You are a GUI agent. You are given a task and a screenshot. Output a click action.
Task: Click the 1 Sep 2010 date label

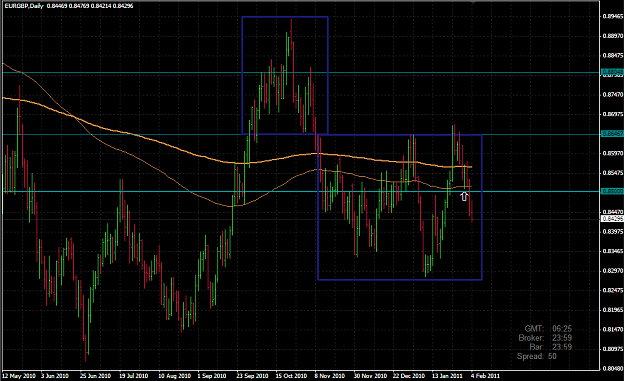coord(212,376)
